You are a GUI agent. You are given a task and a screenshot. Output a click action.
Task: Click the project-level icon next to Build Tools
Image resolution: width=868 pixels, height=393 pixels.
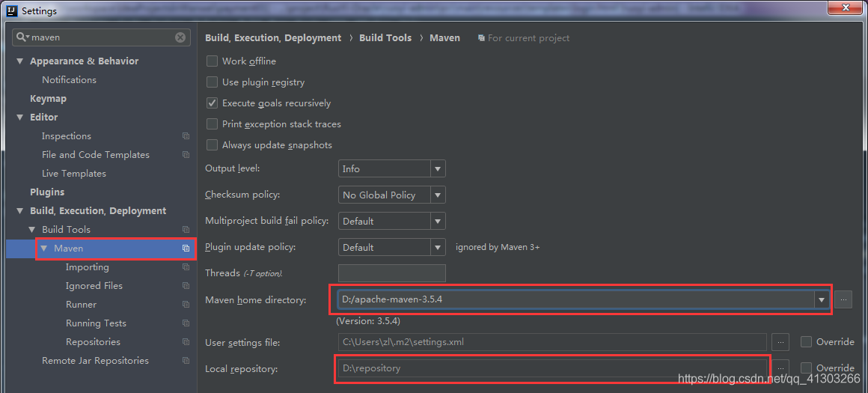pyautogui.click(x=186, y=230)
